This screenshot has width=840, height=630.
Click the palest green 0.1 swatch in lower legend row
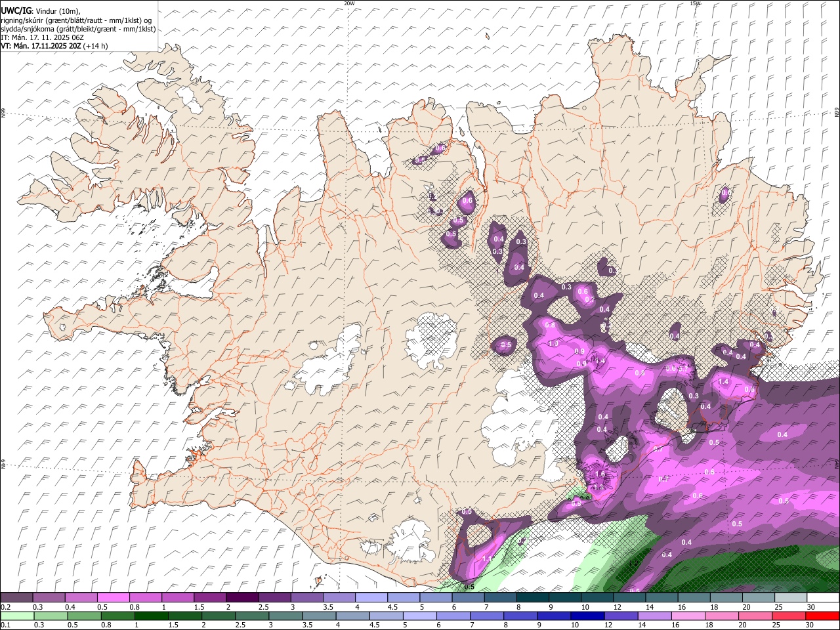point(16,616)
